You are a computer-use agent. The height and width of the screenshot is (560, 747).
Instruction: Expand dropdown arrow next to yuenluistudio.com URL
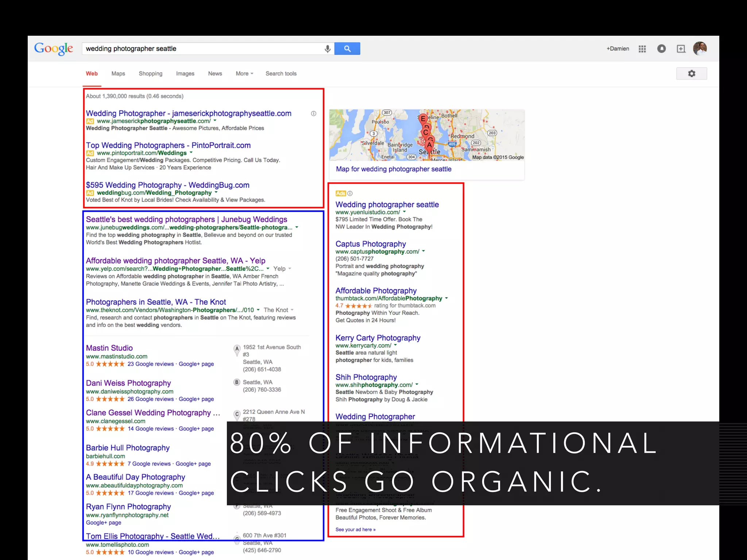click(x=404, y=212)
